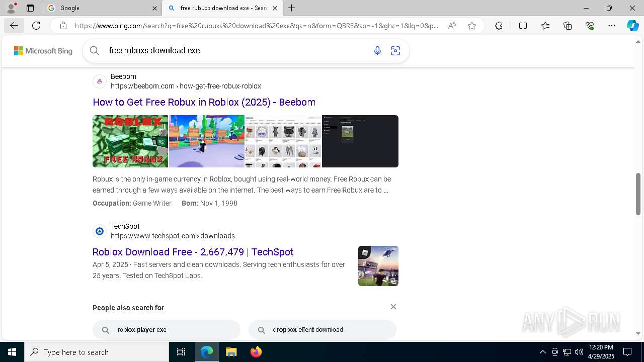Viewport: 644px width, 362px height.
Task: Open the dark Experiences thumbnail image
Action: click(360, 141)
